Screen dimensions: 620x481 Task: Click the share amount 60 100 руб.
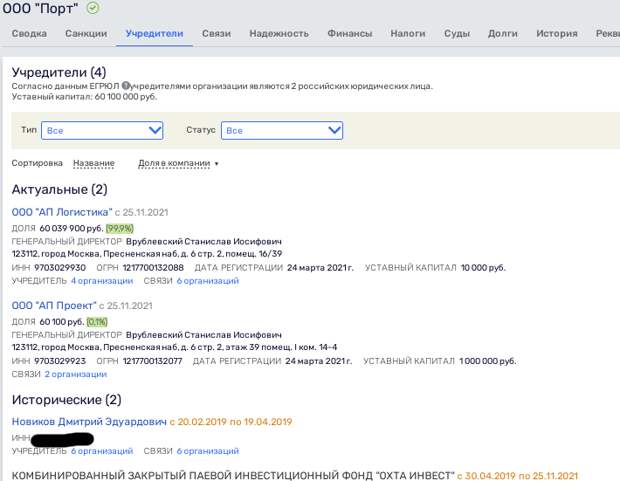point(62,322)
